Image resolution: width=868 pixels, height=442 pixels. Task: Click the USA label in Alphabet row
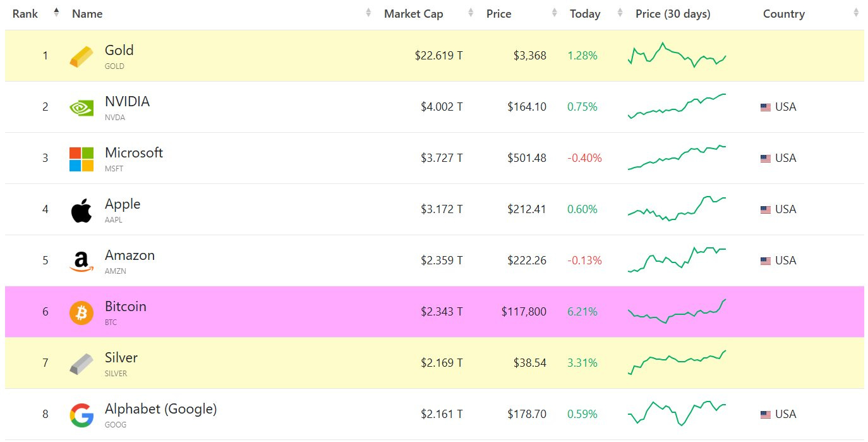785,414
